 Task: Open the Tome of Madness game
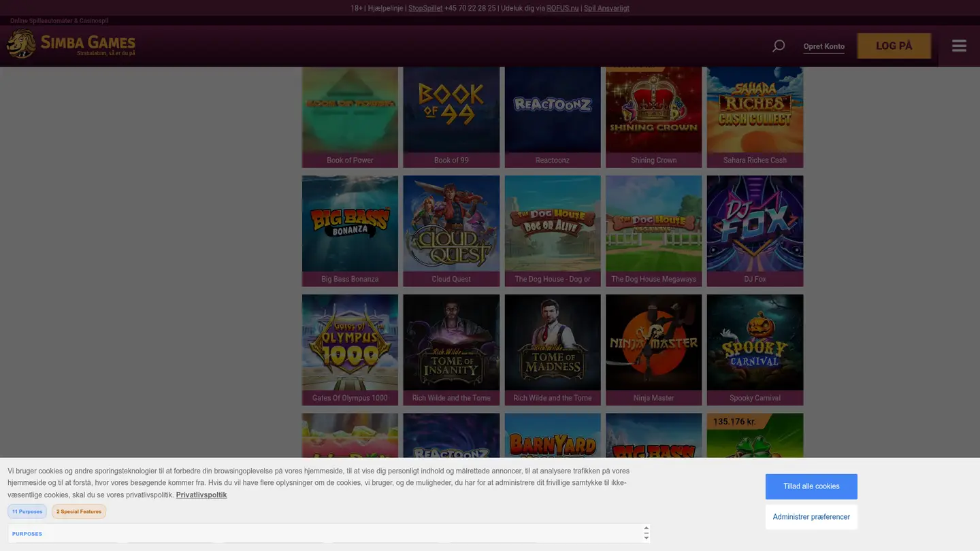[553, 350]
